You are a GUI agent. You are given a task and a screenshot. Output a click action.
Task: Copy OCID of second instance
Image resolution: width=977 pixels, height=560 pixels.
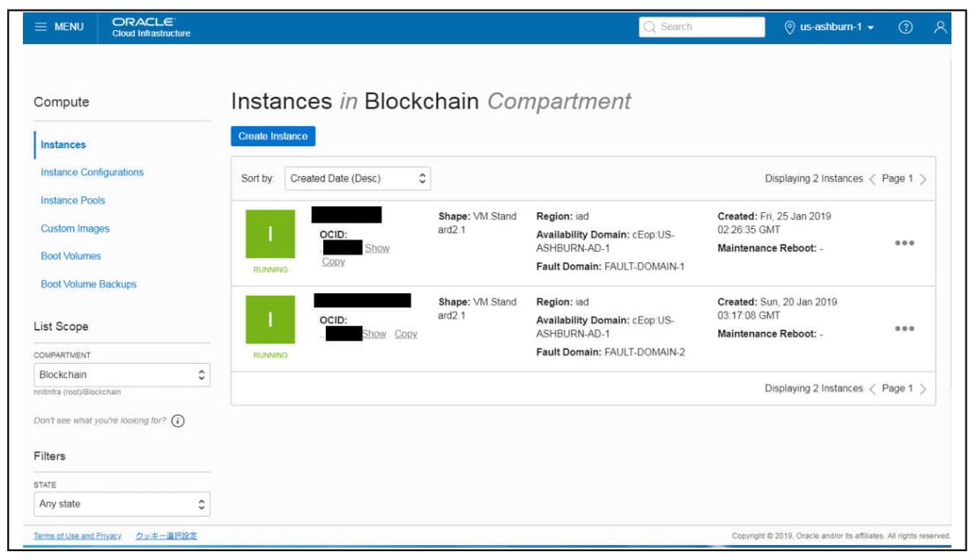point(405,334)
